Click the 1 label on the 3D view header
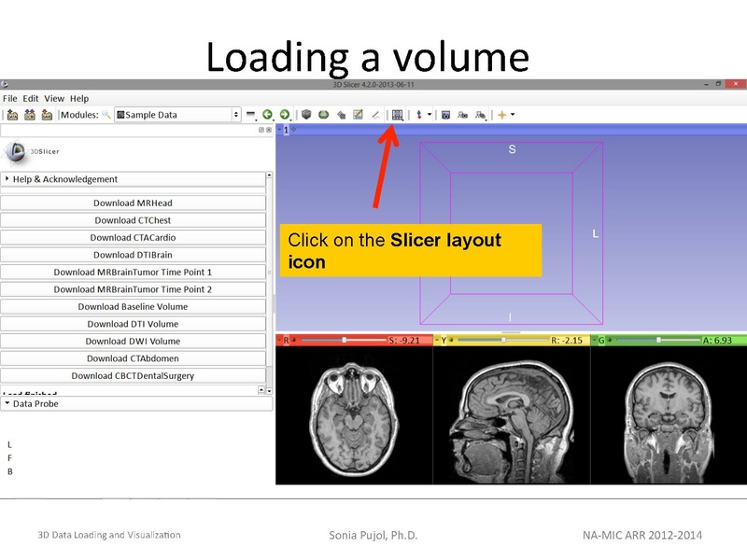Image resolution: width=747 pixels, height=560 pixels. (x=286, y=130)
